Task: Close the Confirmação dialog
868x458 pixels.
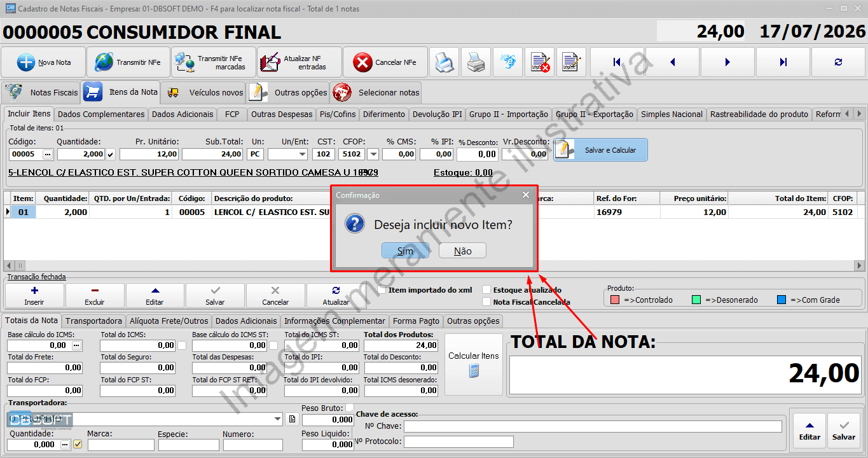Action: pyautogui.click(x=526, y=195)
